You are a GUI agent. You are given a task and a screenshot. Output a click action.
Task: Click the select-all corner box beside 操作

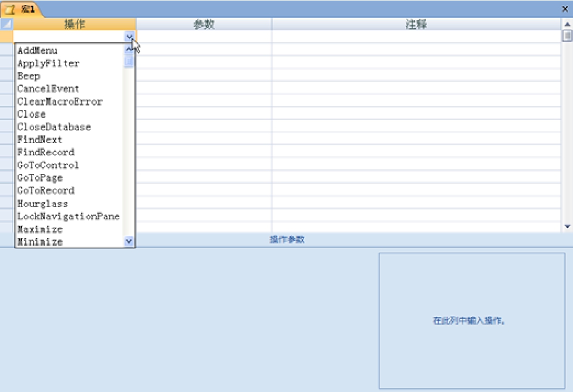pos(7,24)
